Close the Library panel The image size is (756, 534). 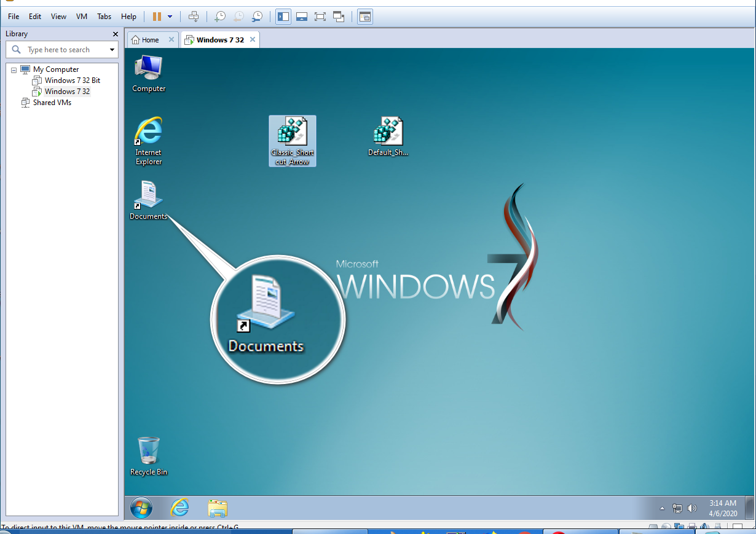115,34
